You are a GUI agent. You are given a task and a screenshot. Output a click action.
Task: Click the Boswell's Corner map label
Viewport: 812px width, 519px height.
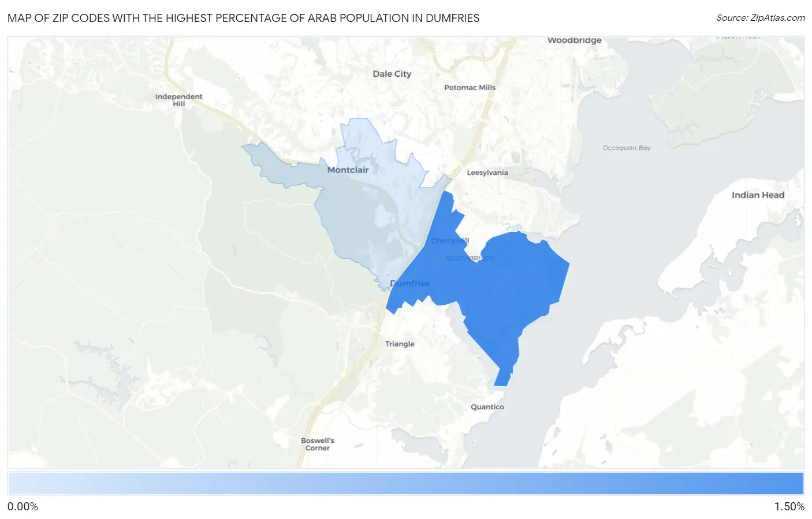(x=318, y=444)
